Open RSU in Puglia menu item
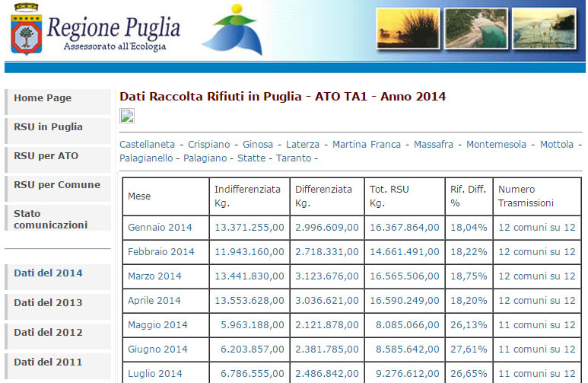Image resolution: width=588 pixels, height=383 pixels. click(58, 131)
